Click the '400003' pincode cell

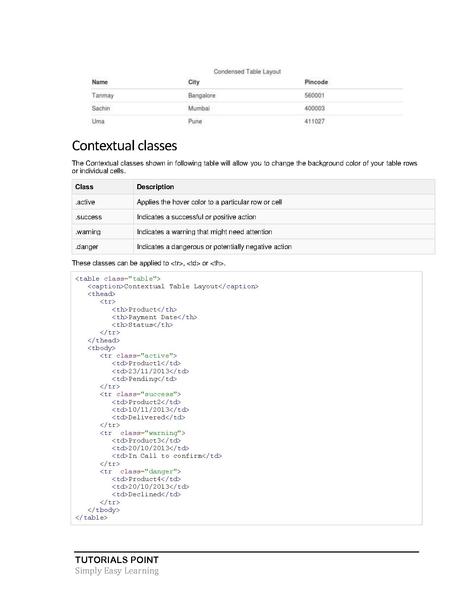(x=314, y=108)
